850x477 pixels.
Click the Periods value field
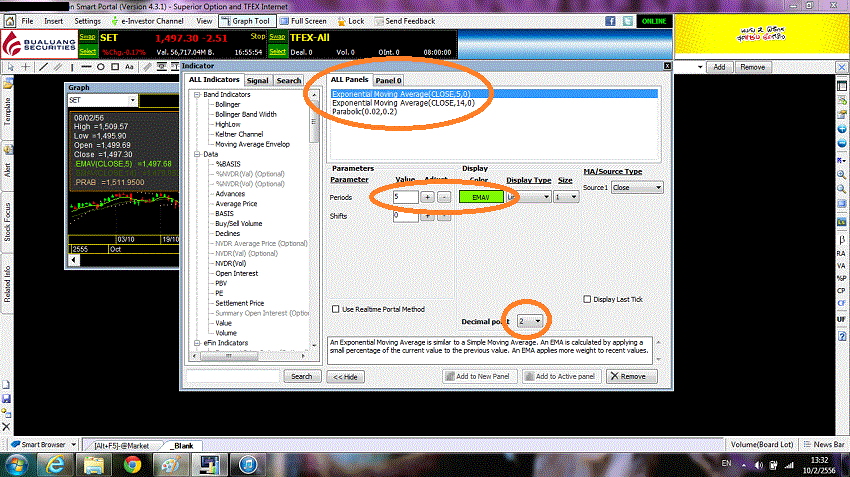point(405,197)
